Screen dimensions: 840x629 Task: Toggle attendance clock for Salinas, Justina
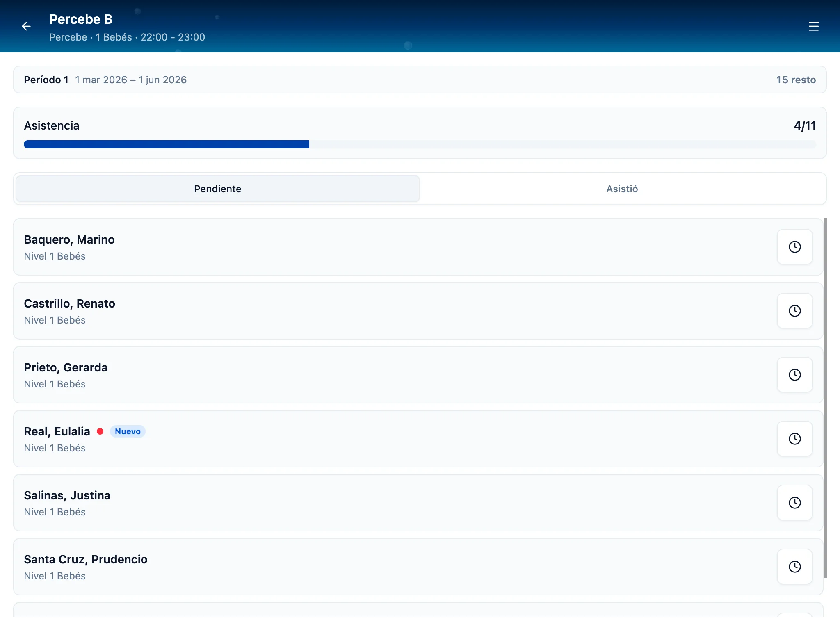click(x=794, y=503)
